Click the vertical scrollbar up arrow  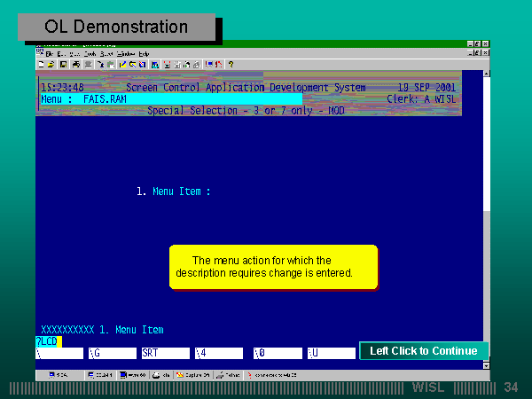487,74
